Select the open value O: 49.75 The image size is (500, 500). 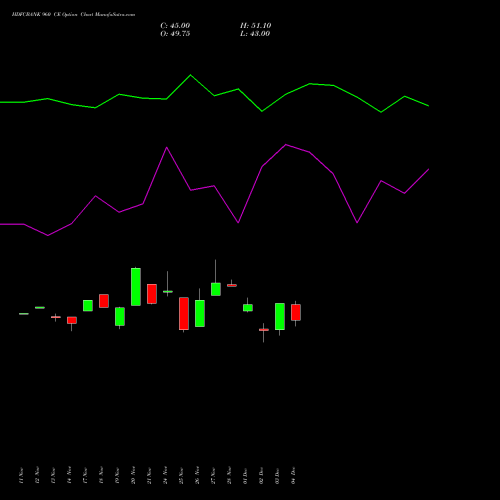175,34
